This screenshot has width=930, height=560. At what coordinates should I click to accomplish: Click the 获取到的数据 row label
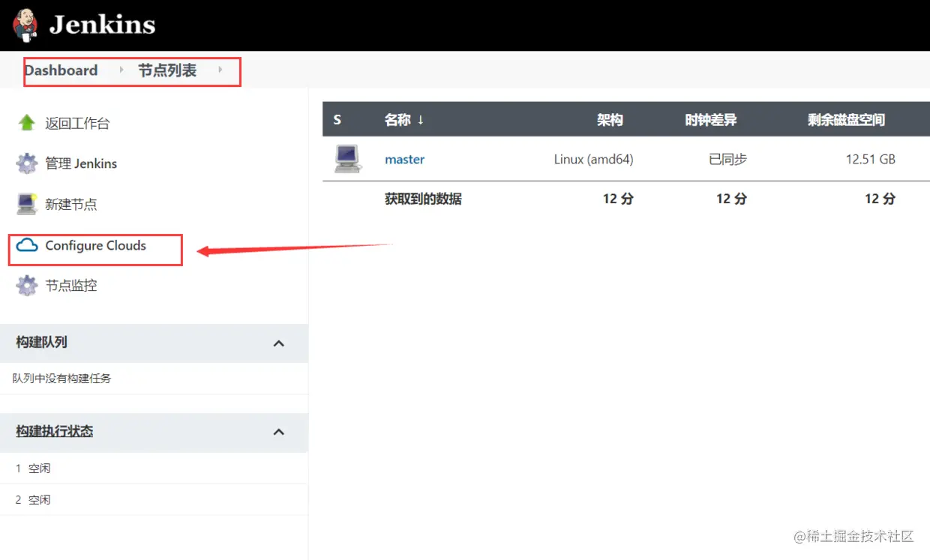(423, 199)
